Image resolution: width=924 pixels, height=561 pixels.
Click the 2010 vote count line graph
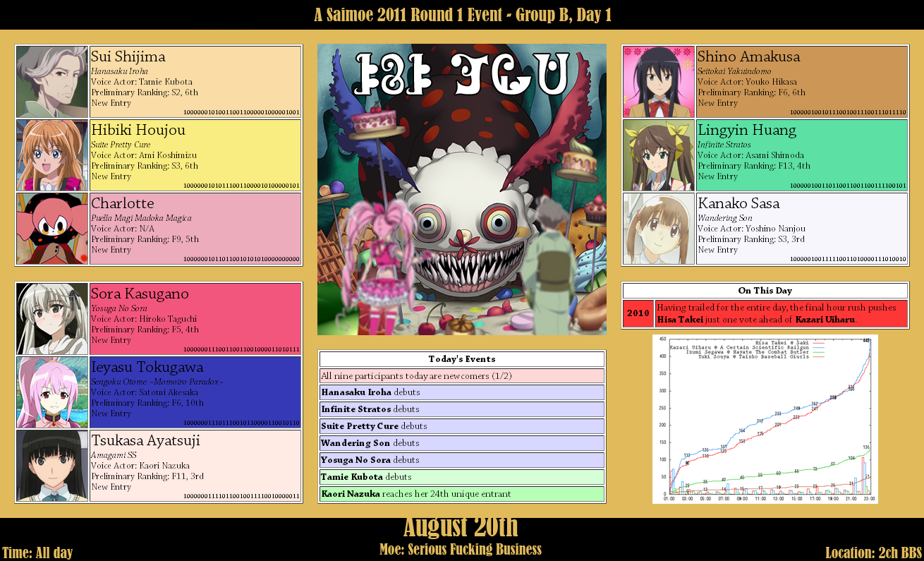pyautogui.click(x=765, y=418)
